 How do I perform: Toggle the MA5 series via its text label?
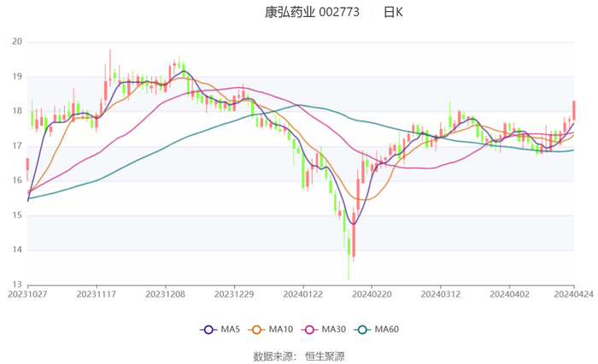click(231, 330)
